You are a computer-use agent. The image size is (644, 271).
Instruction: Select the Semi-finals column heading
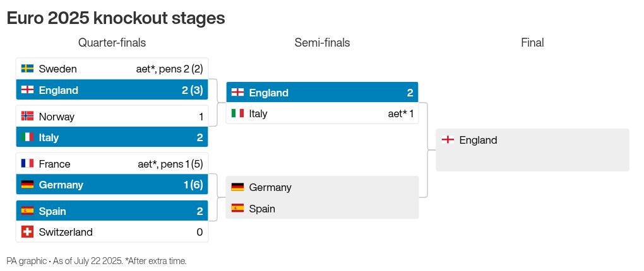pos(323,43)
